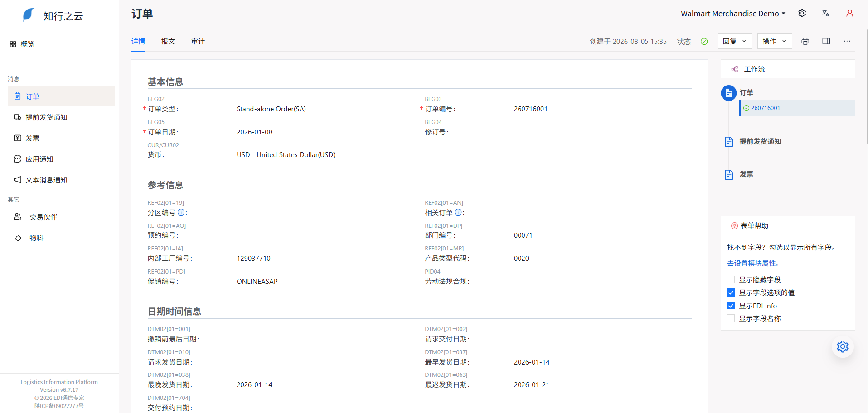Image resolution: width=868 pixels, height=413 pixels.
Task: Click the 提前发货通知 workflow document icon
Action: click(729, 142)
